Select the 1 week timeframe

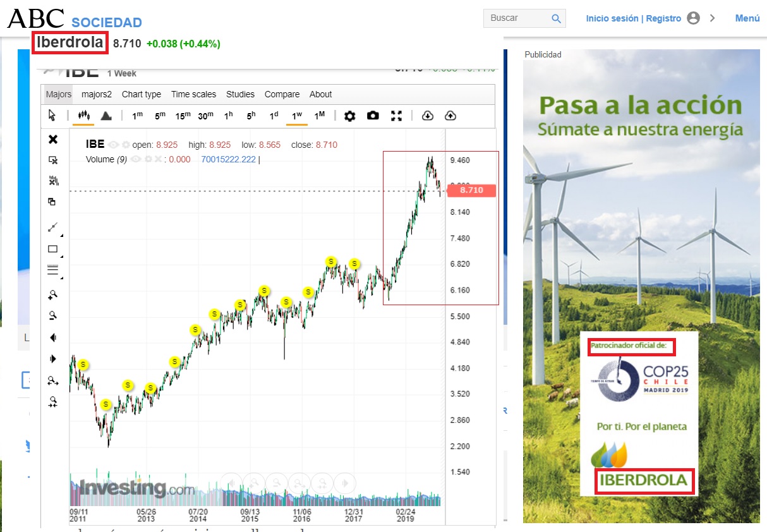coord(297,116)
